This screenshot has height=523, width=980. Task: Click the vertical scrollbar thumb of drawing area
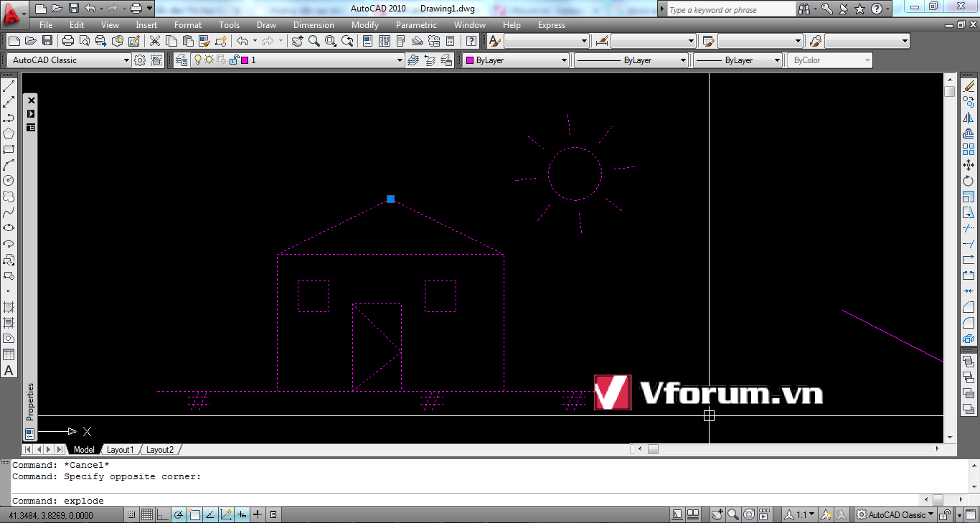point(950,92)
